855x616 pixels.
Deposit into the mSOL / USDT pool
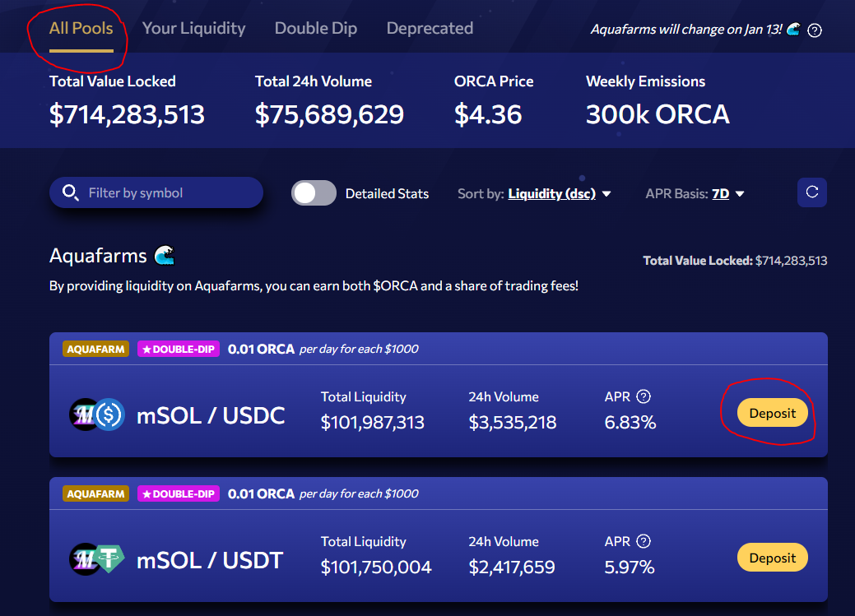[772, 557]
